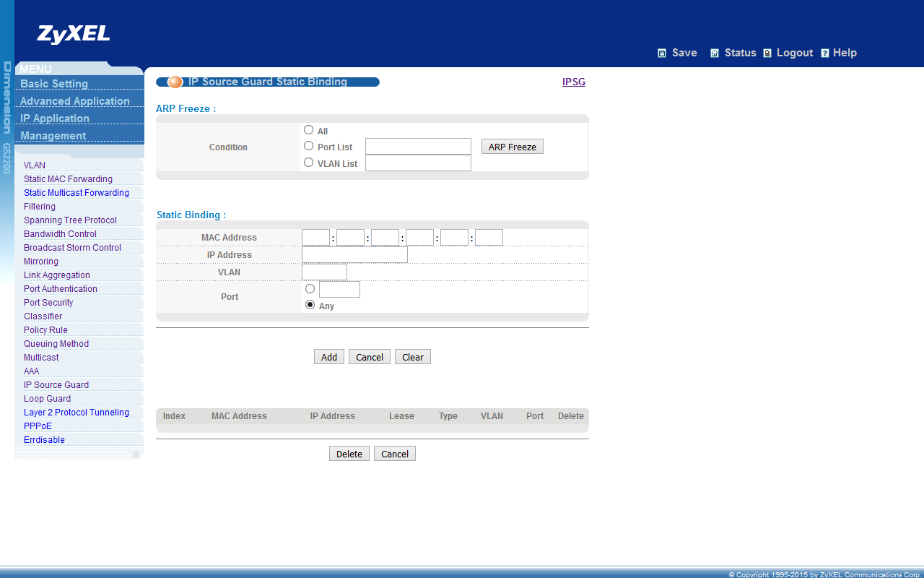This screenshot has width=924, height=578.
Task: Open Queuing Method
Action: [56, 344]
